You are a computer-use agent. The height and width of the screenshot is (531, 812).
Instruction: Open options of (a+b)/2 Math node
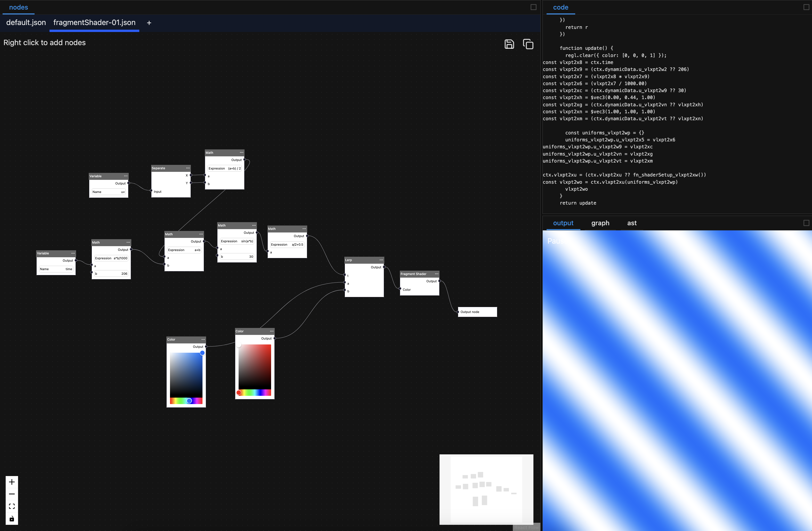pos(241,152)
